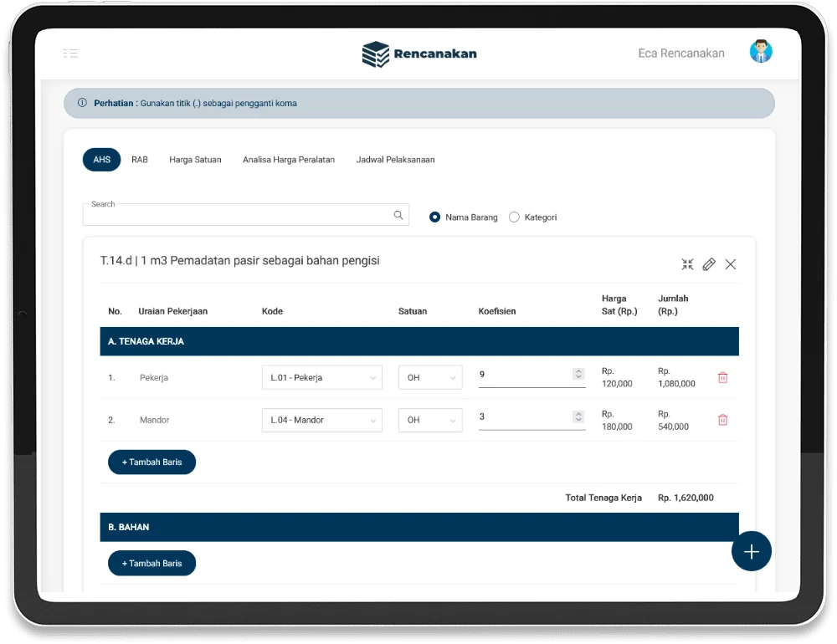Click the Jumlah (Rp.) column header
Screen dimensions: 837x644
coord(673,304)
